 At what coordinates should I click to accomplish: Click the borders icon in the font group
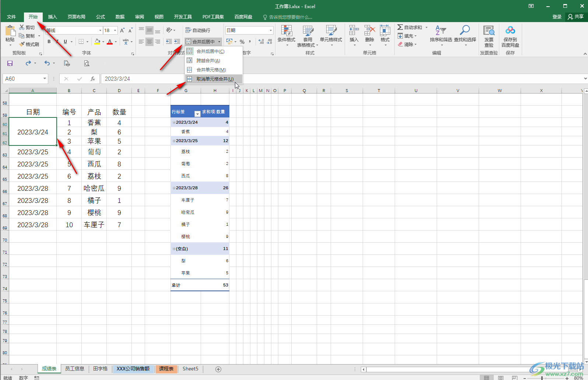(81, 42)
